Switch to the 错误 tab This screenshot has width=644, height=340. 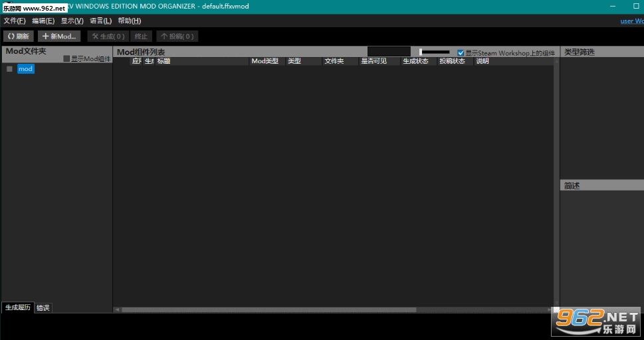point(43,307)
